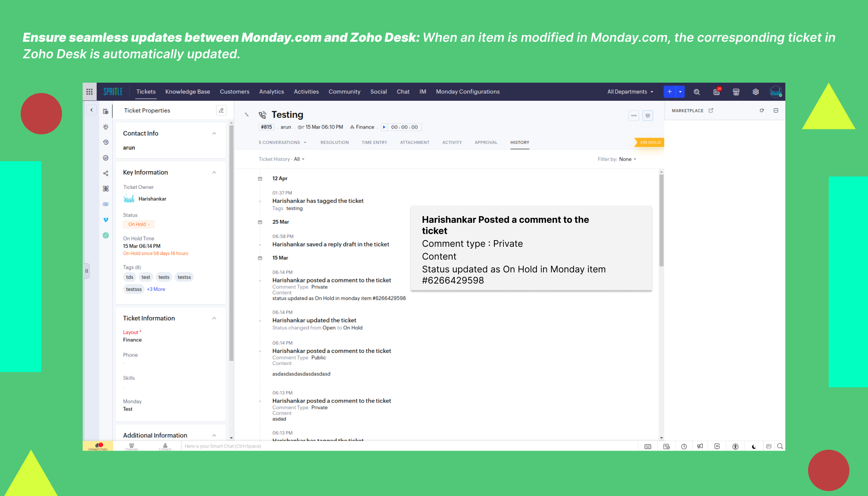Click the blue plus add-new button
Image resolution: width=868 pixels, height=496 pixels.
[669, 92]
